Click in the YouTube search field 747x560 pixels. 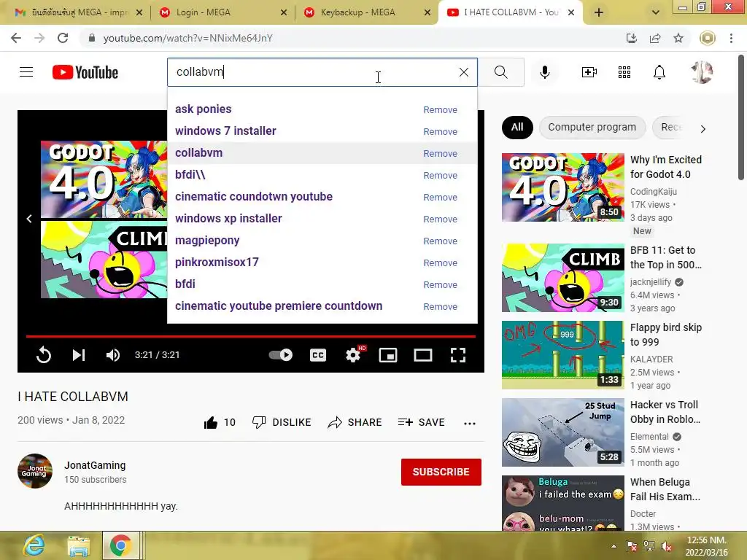pyautogui.click(x=314, y=72)
